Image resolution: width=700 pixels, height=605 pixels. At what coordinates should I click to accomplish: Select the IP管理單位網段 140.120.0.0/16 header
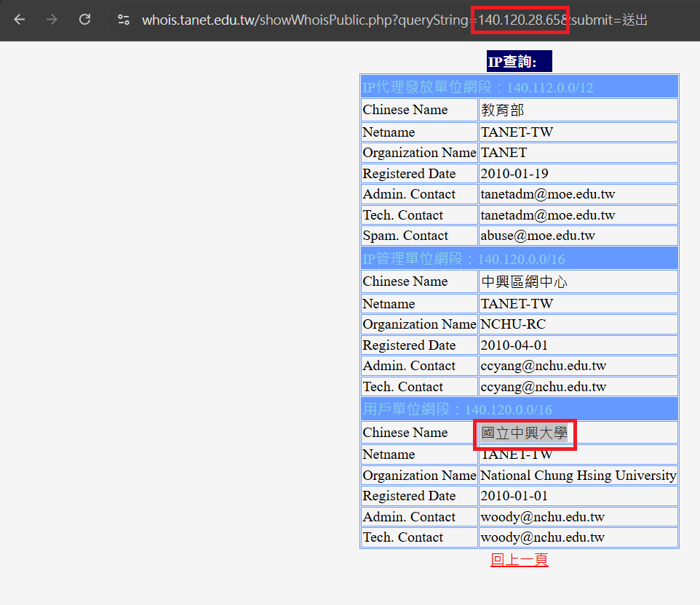pyautogui.click(x=520, y=259)
